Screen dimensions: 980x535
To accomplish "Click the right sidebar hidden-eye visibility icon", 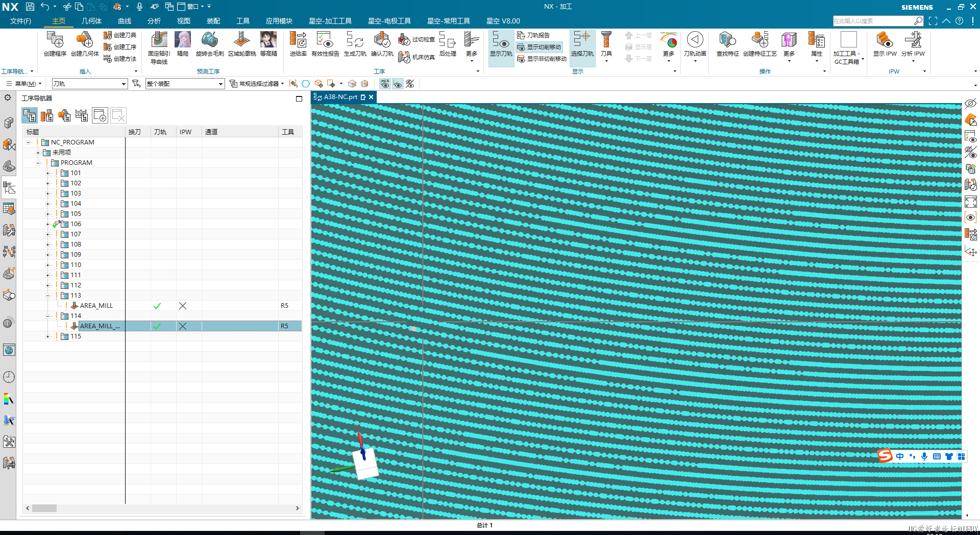I will [x=970, y=103].
